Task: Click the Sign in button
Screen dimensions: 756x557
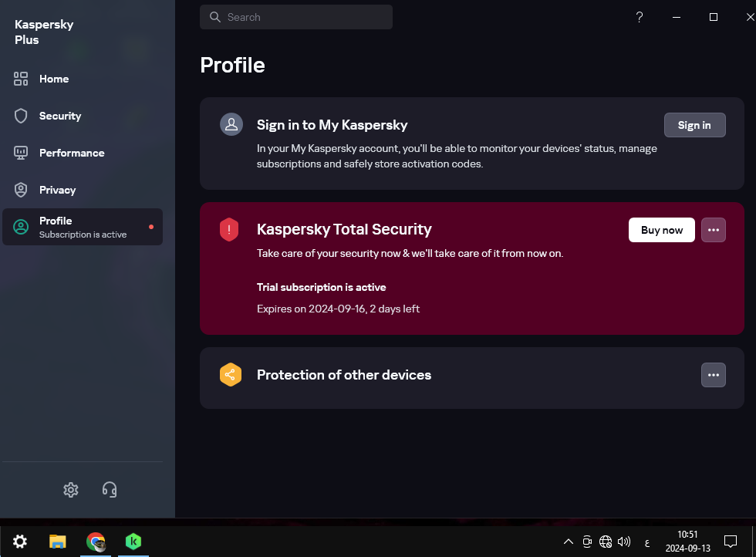Action: click(694, 126)
